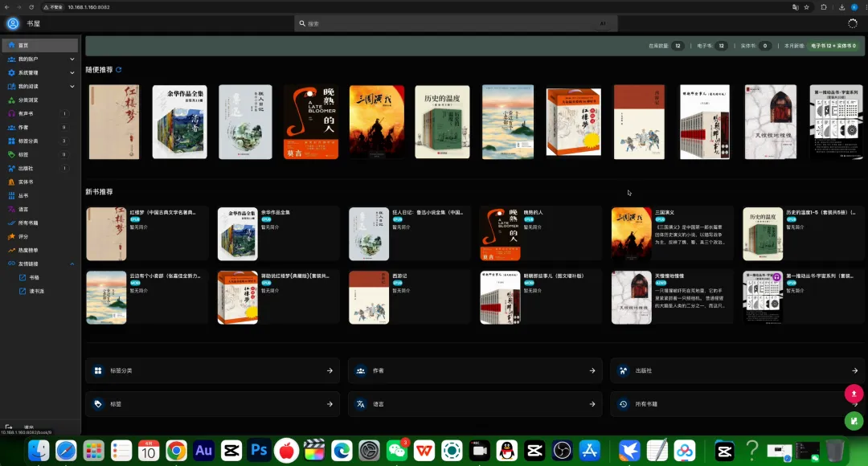Open 红楼梦 cover in random recommendations

click(114, 122)
